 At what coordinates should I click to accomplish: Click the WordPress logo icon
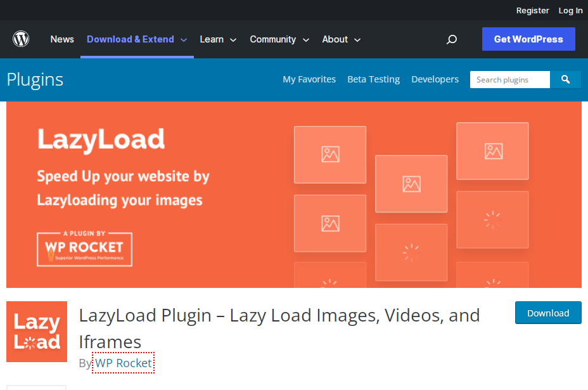(20, 39)
